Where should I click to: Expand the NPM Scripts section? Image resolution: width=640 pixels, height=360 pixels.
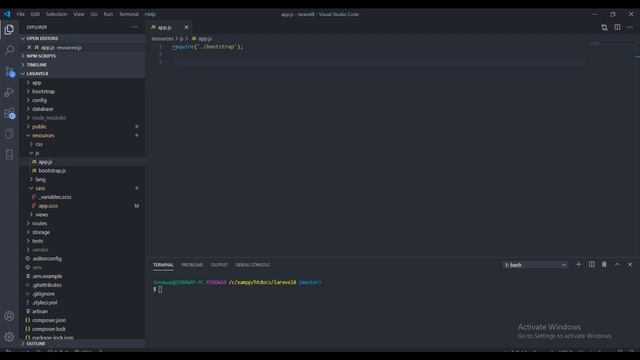pyautogui.click(x=82, y=56)
